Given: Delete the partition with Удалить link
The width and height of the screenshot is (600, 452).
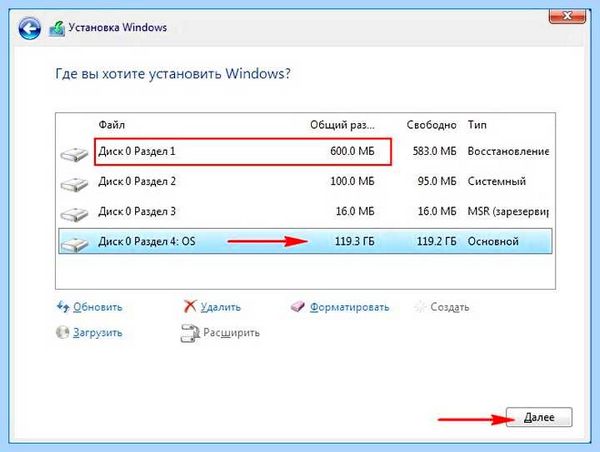Looking at the screenshot, I should pyautogui.click(x=221, y=307).
